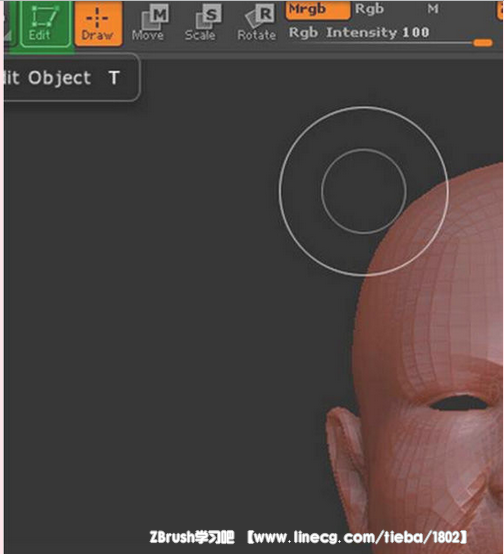Toggle Mrgb painting mode
This screenshot has height=554, width=504.
point(317,10)
